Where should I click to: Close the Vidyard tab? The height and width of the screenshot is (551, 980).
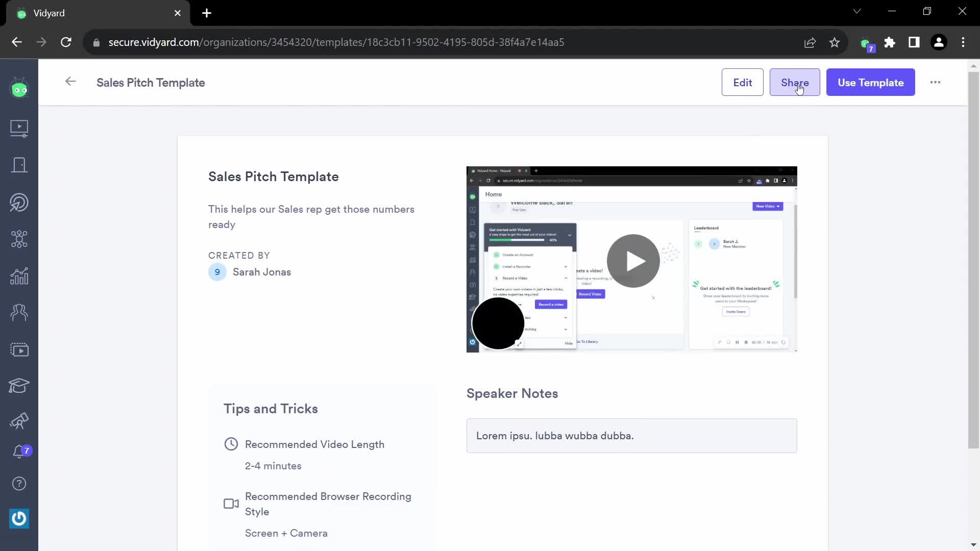tap(178, 13)
